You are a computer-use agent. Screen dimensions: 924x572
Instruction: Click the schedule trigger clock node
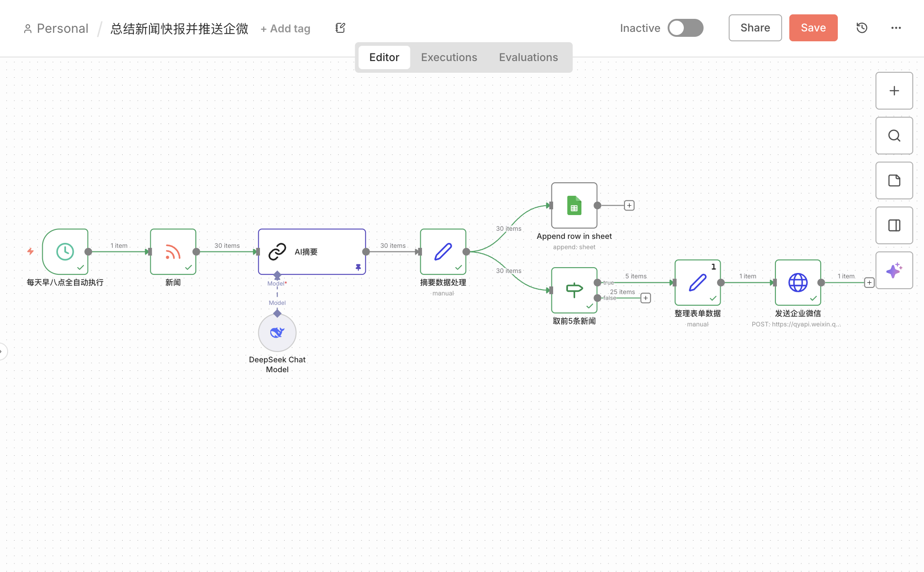point(65,251)
